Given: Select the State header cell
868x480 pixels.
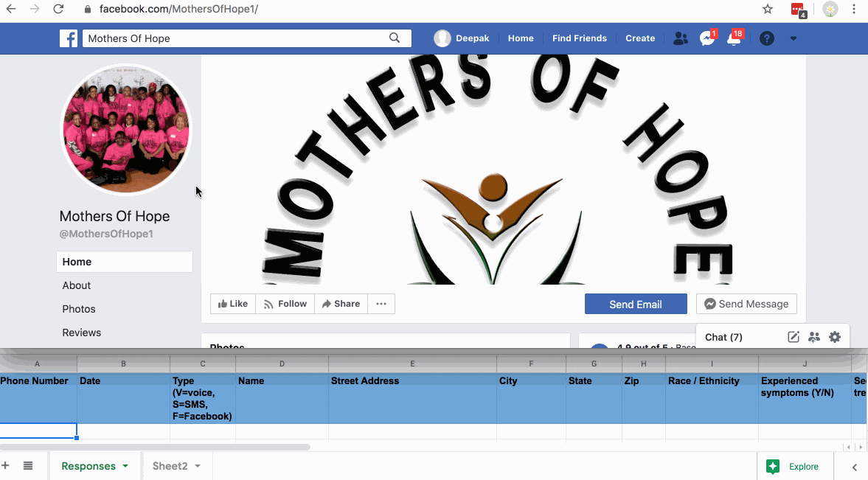Looking at the screenshot, I should pyautogui.click(x=594, y=398).
